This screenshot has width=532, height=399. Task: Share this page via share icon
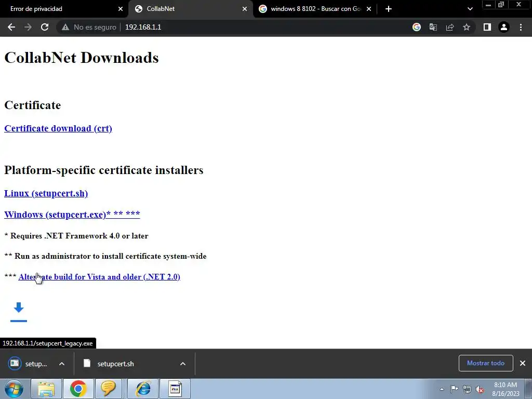[x=450, y=27]
